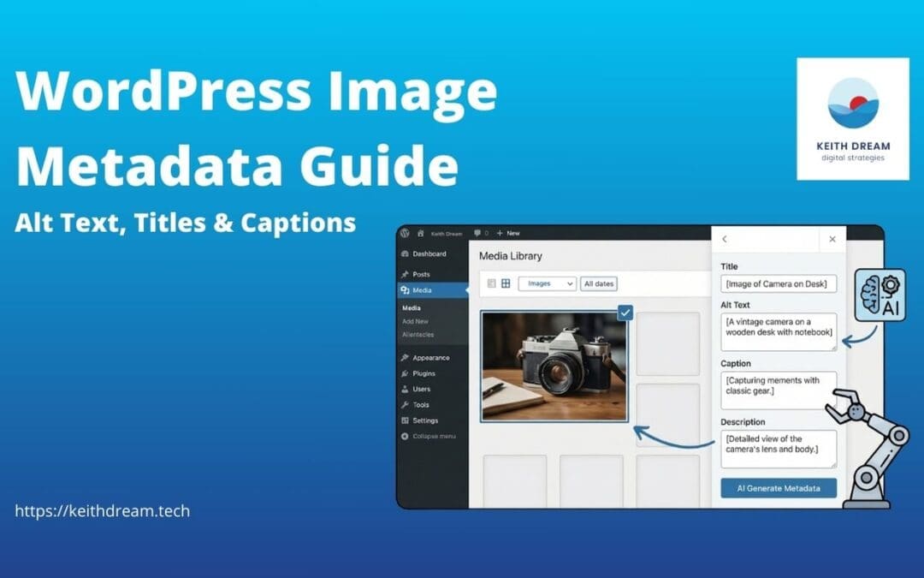Click the AI Generate Metadata button
Screen dimensions: 924x578
[779, 488]
